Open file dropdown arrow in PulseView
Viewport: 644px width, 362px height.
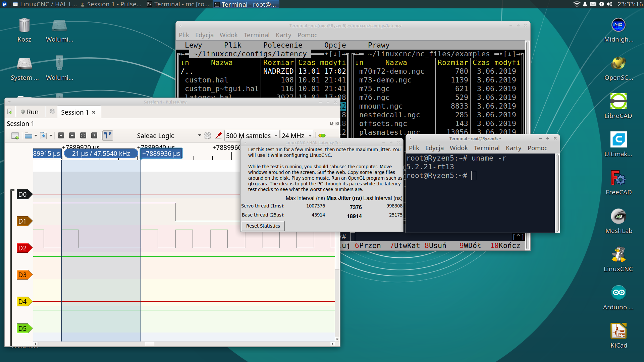click(36, 135)
